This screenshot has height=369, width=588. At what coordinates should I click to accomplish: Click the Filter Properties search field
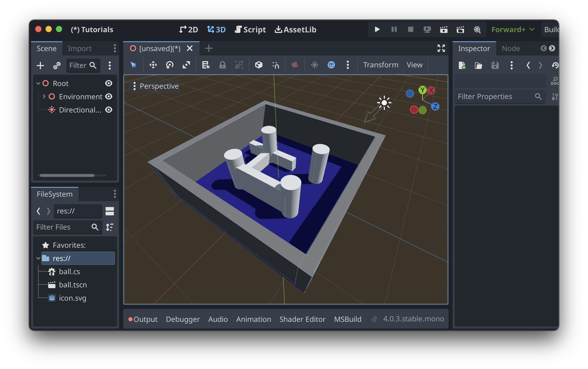tap(499, 96)
